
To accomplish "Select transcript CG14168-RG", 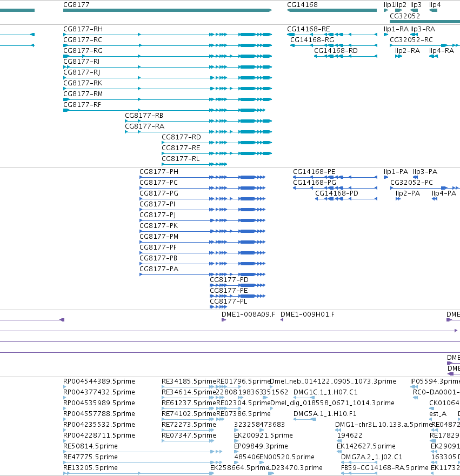I will point(312,40).
